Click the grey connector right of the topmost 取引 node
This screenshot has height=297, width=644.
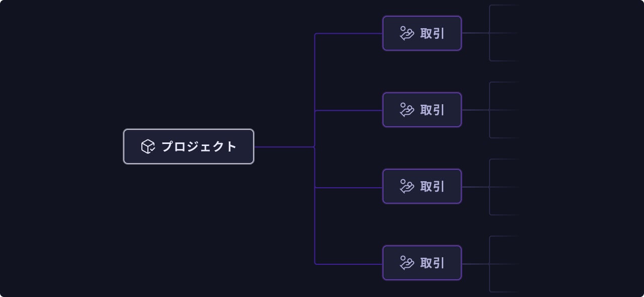(x=475, y=33)
